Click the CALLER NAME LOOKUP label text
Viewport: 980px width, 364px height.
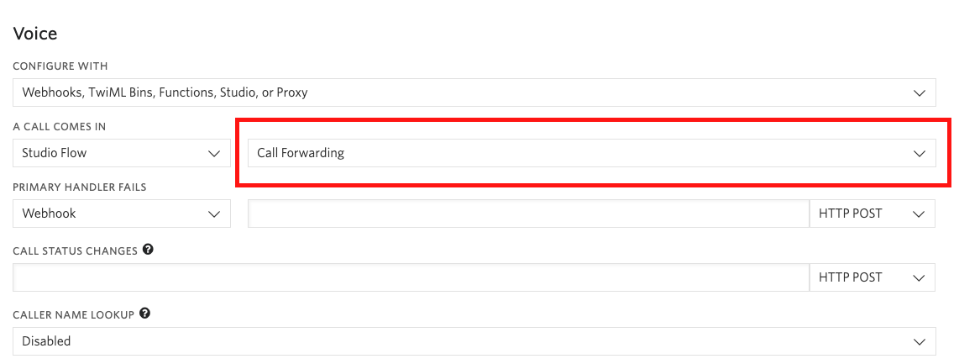(73, 314)
